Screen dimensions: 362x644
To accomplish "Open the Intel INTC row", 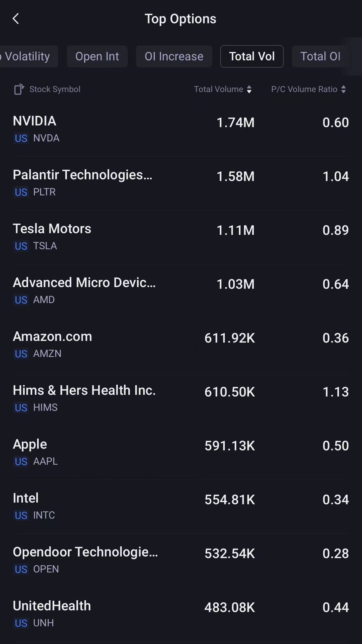I will 181,506.
